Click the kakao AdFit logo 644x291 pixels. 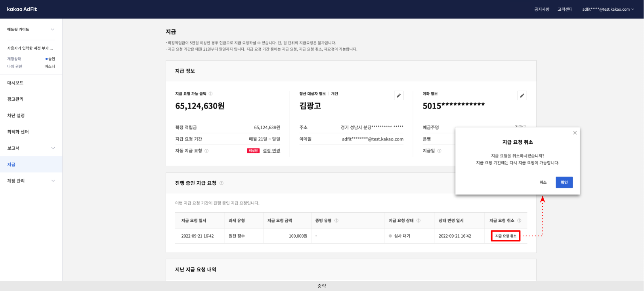click(22, 9)
